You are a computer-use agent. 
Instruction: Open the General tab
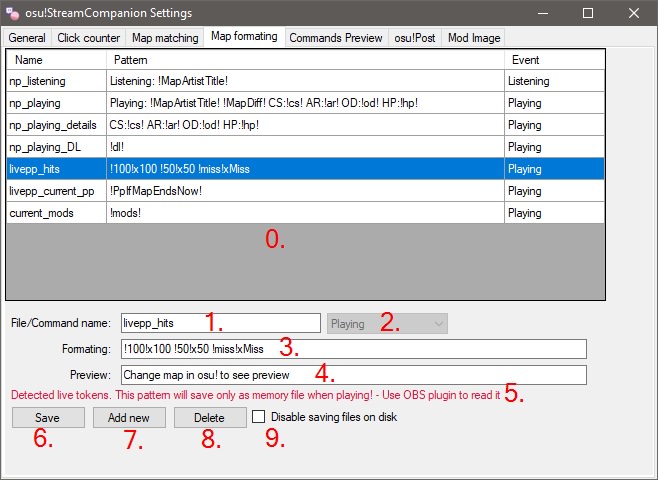click(27, 38)
